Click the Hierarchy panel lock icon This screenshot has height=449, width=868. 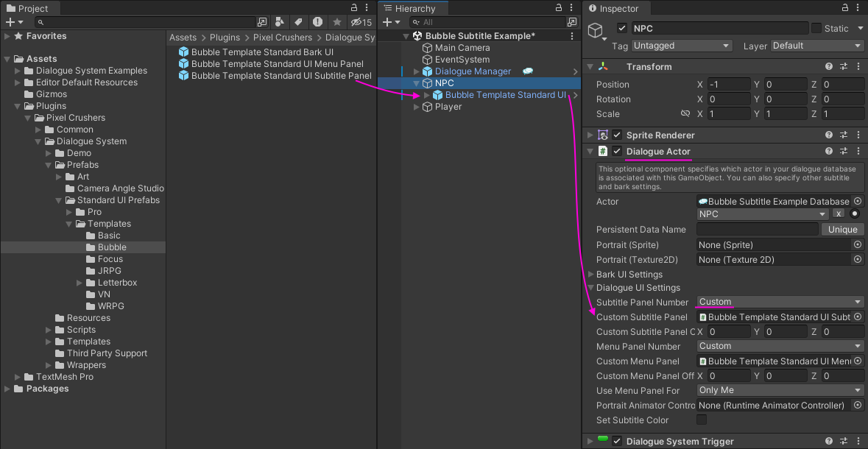coord(559,8)
